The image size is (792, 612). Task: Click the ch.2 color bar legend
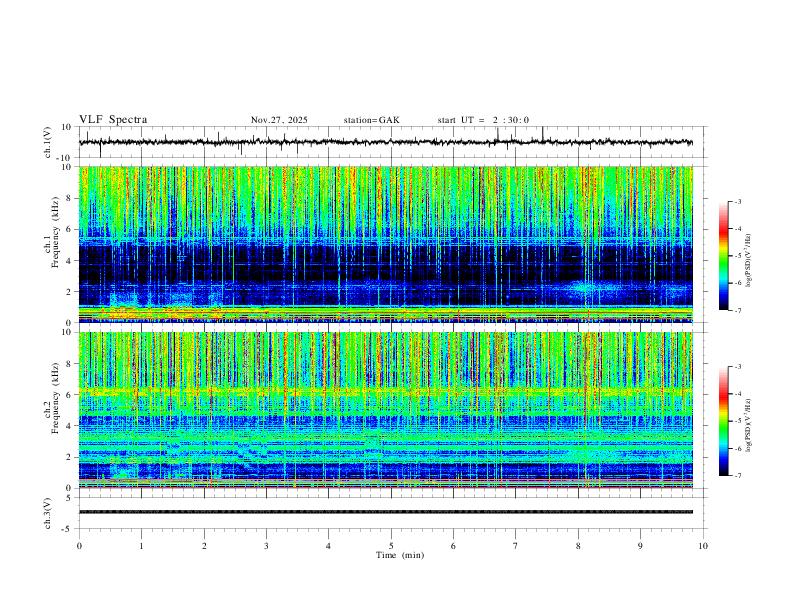pos(723,421)
